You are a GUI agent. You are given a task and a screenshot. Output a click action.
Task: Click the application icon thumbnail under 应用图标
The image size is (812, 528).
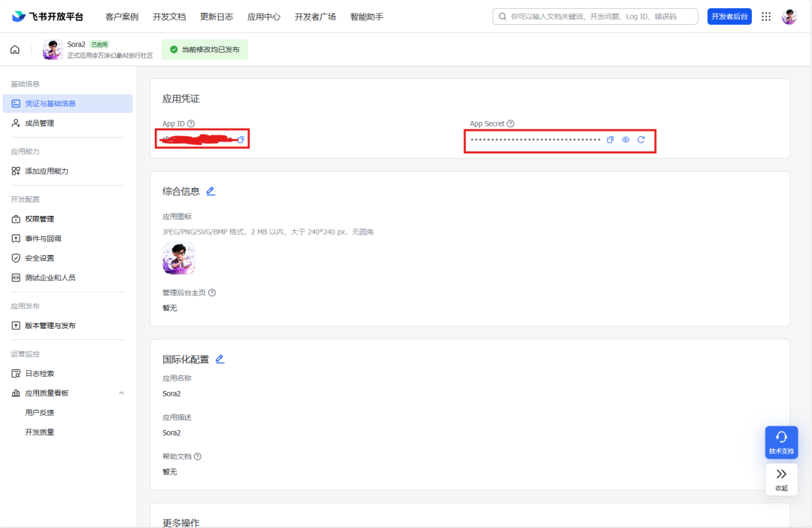179,258
